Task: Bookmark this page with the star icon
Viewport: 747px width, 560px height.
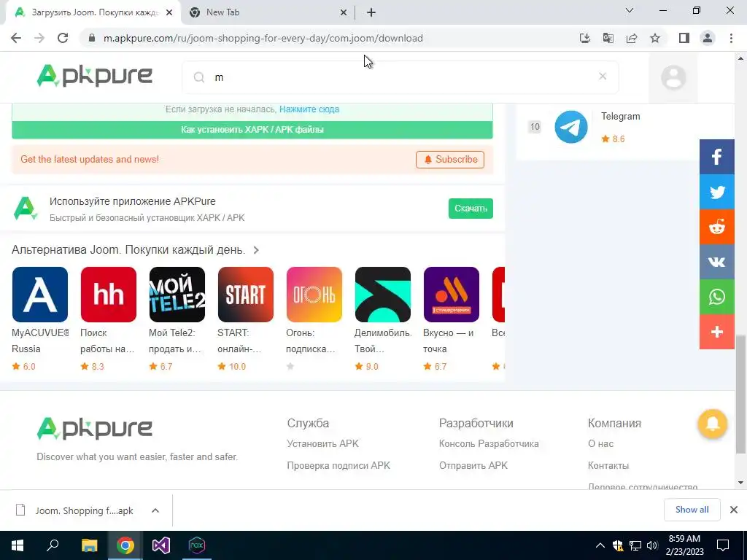Action: (655, 38)
